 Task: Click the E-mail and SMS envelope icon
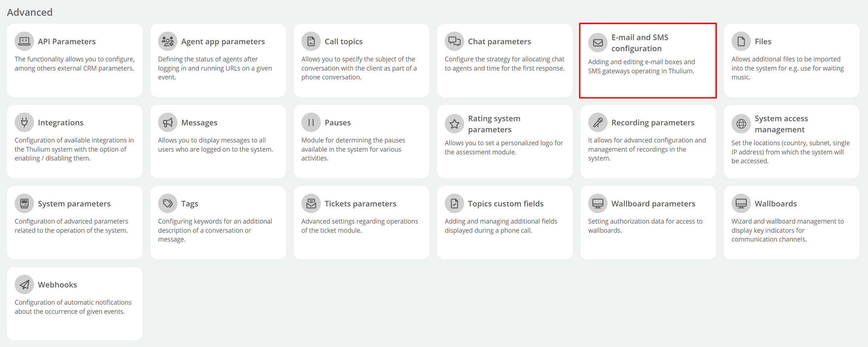point(598,43)
